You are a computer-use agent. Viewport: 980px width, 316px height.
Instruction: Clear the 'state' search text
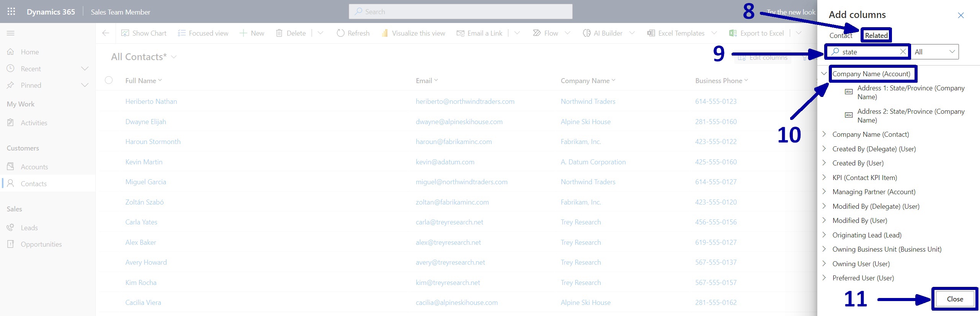pos(903,52)
